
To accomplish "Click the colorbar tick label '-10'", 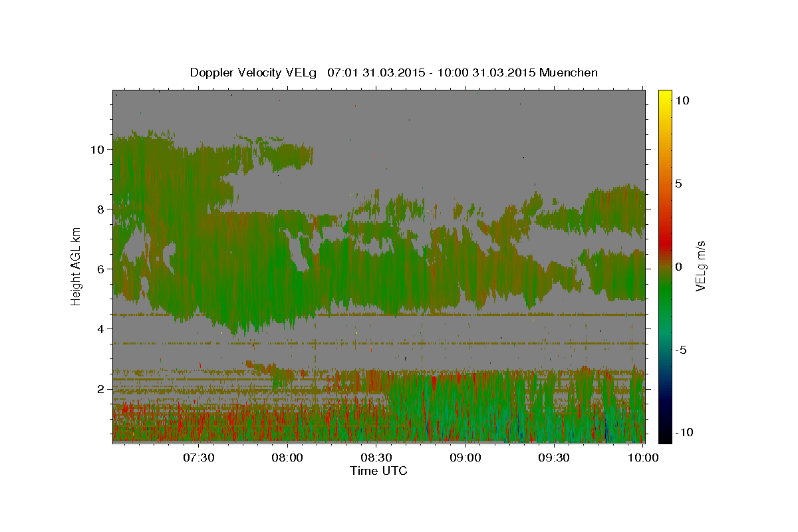I will tap(684, 432).
